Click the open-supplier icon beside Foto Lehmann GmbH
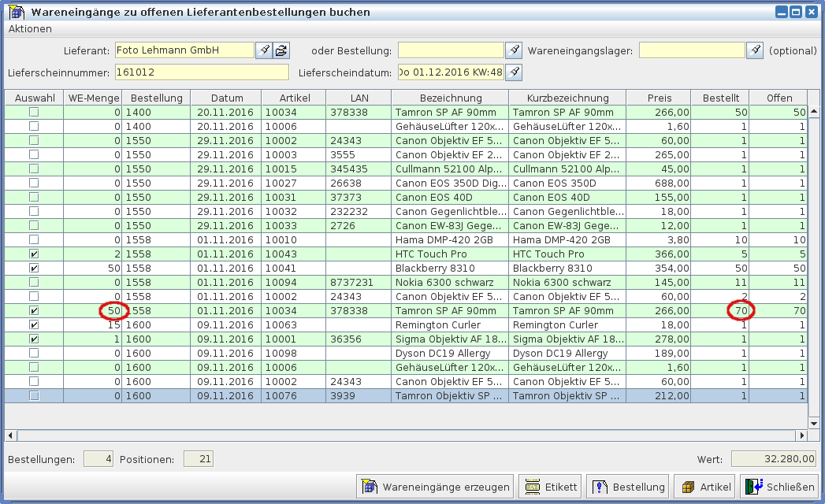 pos(281,50)
